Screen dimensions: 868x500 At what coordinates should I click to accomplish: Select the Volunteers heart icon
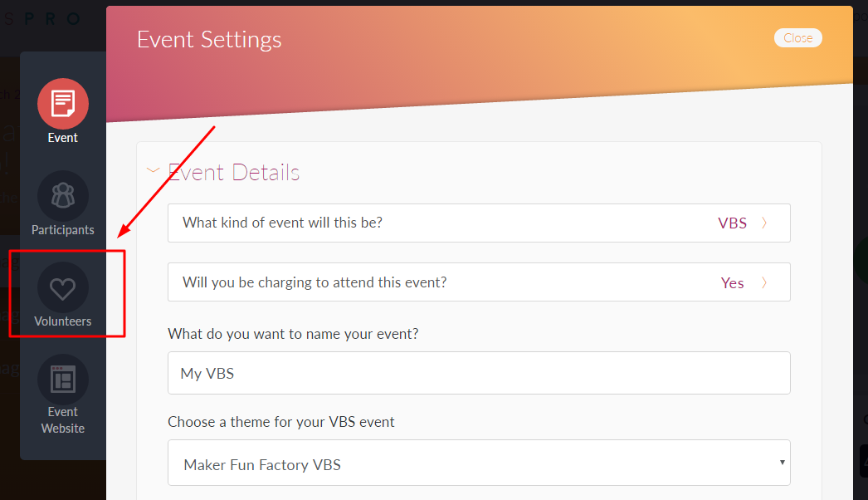tap(63, 288)
